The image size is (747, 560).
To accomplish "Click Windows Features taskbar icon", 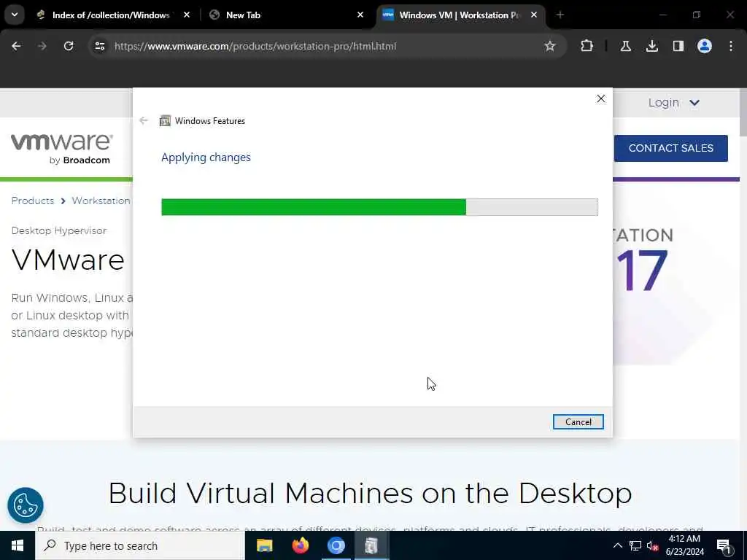I will [371, 545].
